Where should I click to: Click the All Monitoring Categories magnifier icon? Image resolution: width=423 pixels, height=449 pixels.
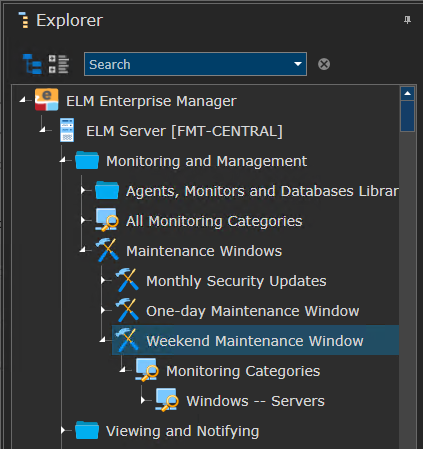pos(107,220)
